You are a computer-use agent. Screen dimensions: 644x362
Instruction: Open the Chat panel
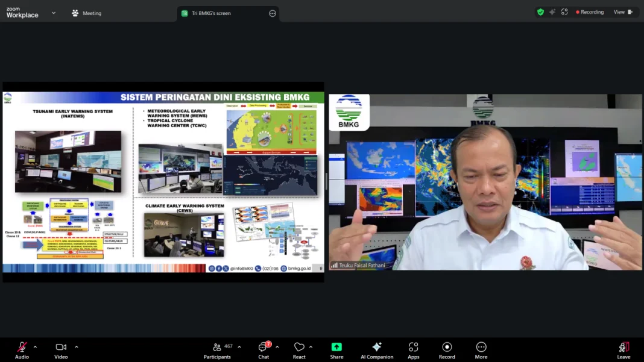pyautogui.click(x=264, y=350)
